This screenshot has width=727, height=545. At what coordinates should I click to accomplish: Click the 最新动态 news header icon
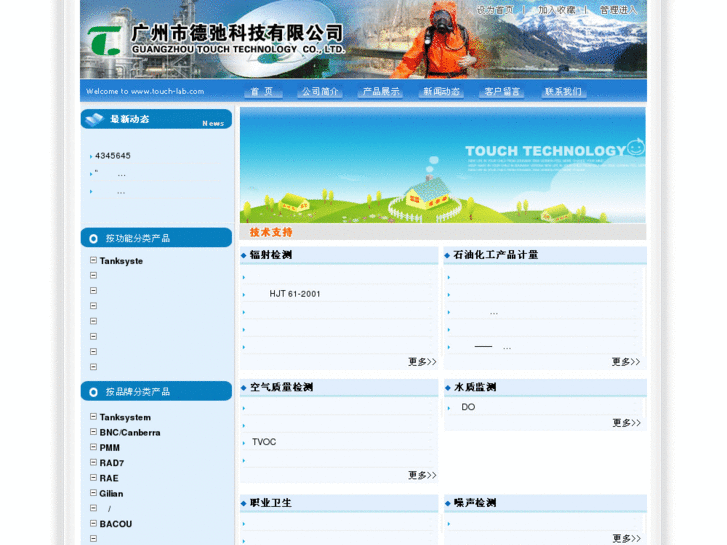(x=94, y=120)
